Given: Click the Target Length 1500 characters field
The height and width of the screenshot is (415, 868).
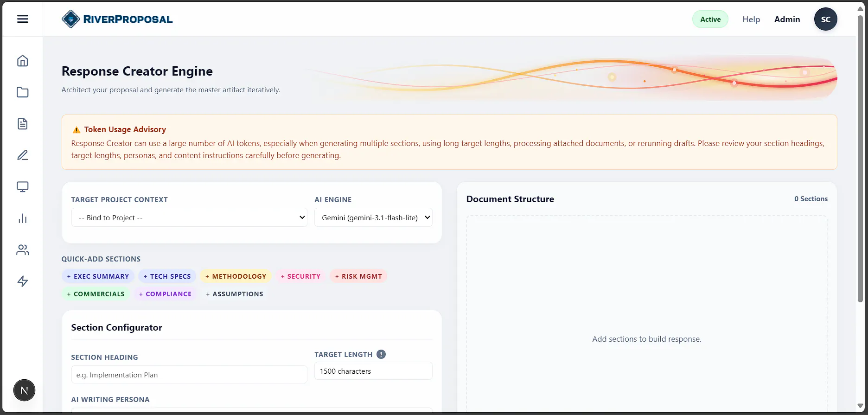Looking at the screenshot, I should click(373, 371).
